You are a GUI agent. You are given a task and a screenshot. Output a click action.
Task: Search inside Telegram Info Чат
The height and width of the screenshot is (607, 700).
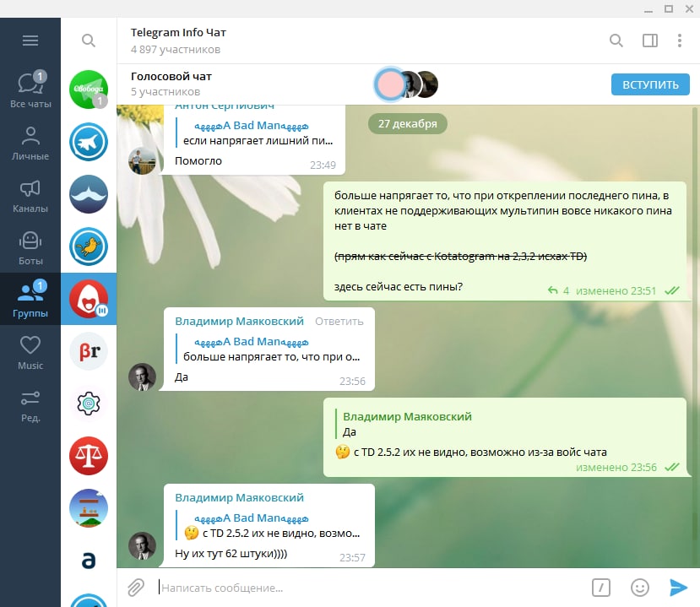tap(616, 41)
